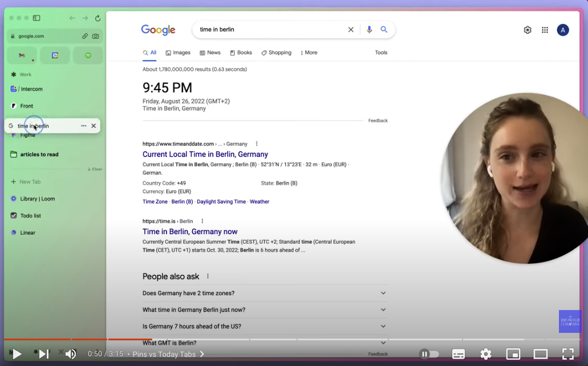Viewport: 588px width, 366px height.
Task: Switch to Shopping results tab
Action: pyautogui.click(x=277, y=53)
